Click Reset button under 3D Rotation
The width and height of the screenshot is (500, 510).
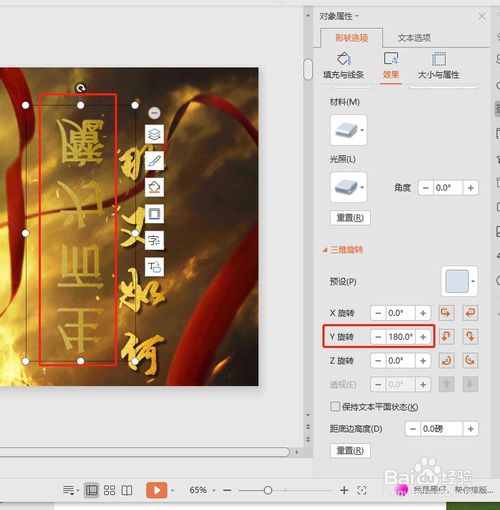coord(350,451)
